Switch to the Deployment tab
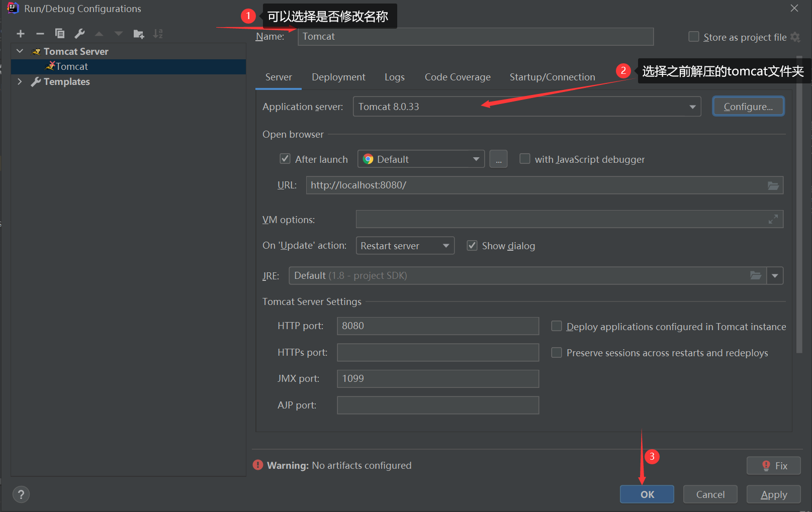 click(338, 77)
